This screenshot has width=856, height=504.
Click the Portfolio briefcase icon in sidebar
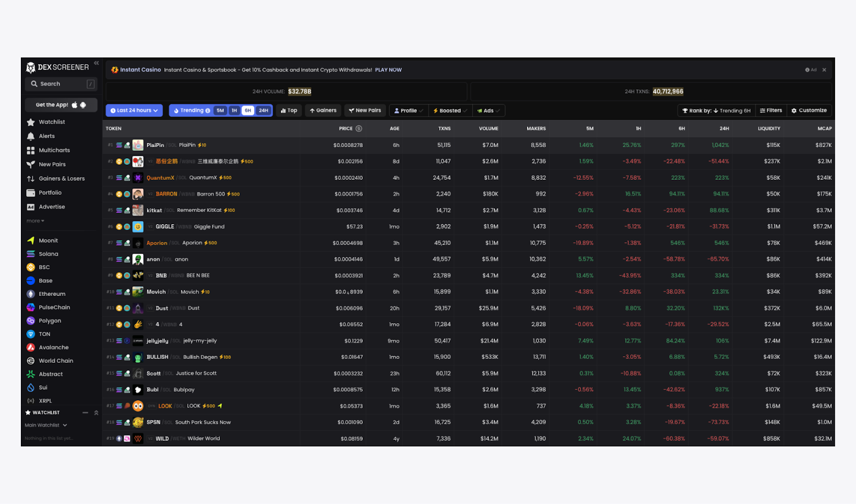coord(32,192)
